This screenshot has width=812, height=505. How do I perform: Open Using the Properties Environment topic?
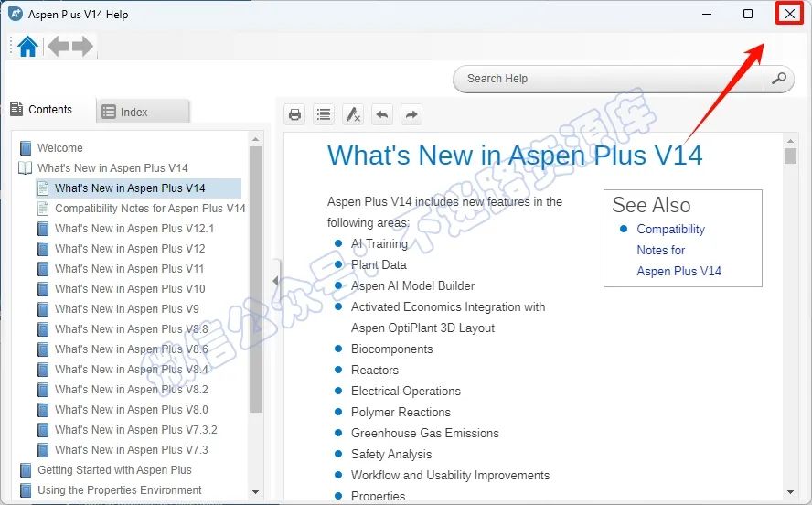(x=120, y=490)
